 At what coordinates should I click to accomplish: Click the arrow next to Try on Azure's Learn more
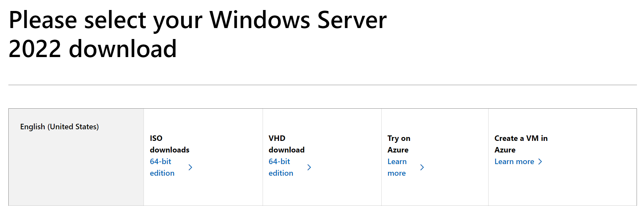422,167
